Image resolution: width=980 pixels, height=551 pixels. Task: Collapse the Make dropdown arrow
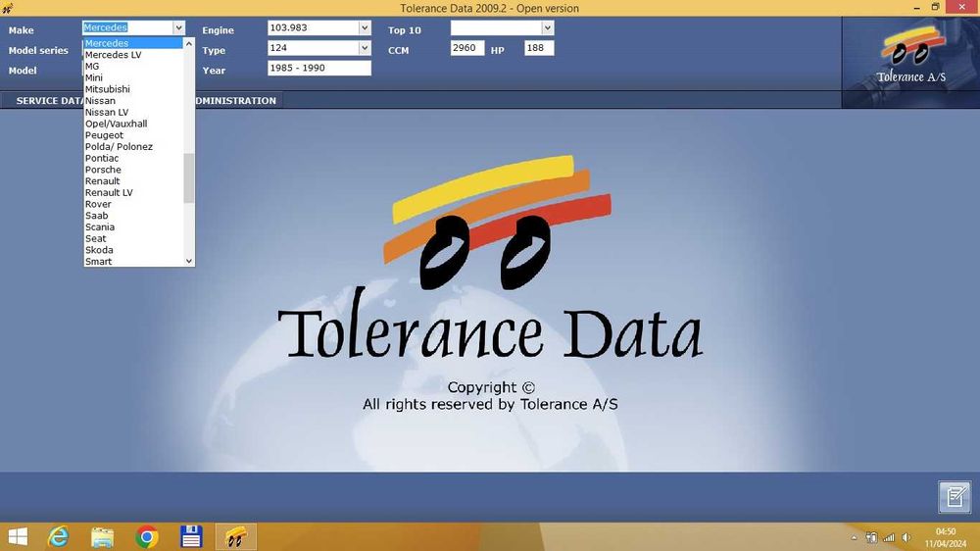(x=178, y=27)
